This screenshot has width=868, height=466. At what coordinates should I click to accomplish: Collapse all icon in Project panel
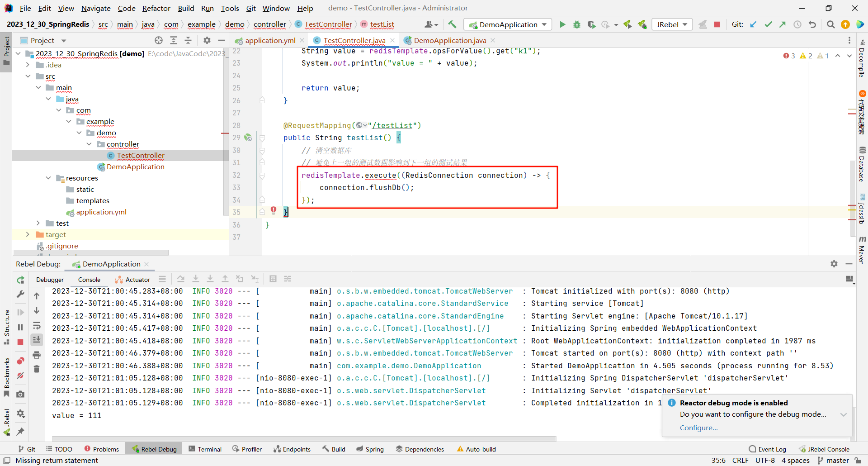point(188,40)
